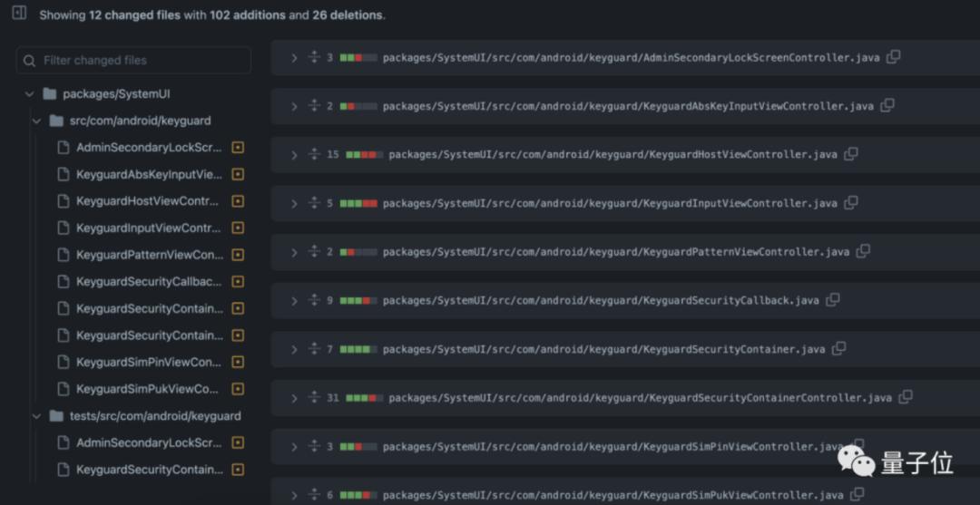The height and width of the screenshot is (505, 980).
Task: Expand KeyguardSecurityContainerController.java diff
Action: coord(294,399)
